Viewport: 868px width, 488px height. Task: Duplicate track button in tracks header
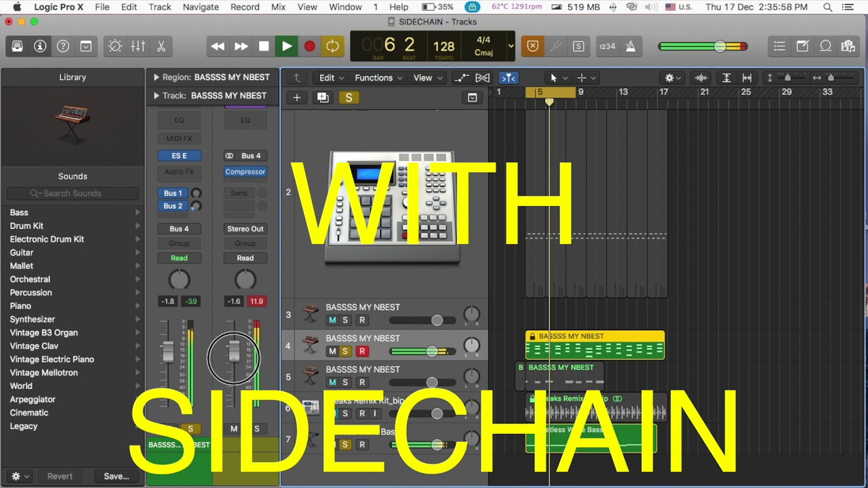coord(323,98)
